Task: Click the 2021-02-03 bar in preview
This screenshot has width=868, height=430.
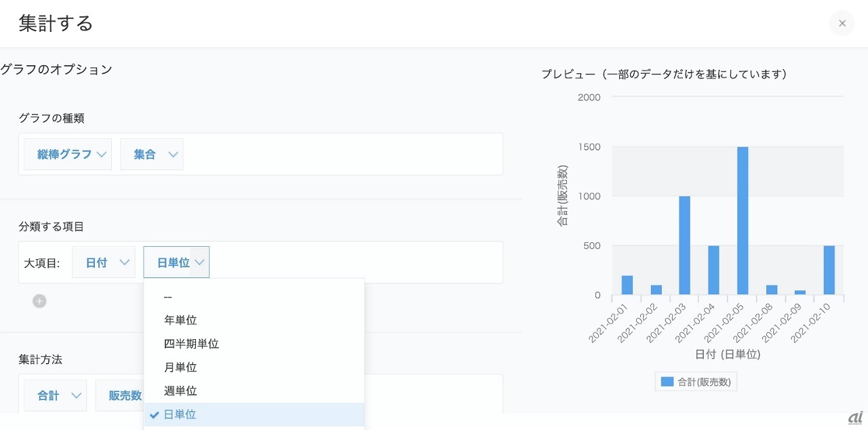Action: point(684,246)
